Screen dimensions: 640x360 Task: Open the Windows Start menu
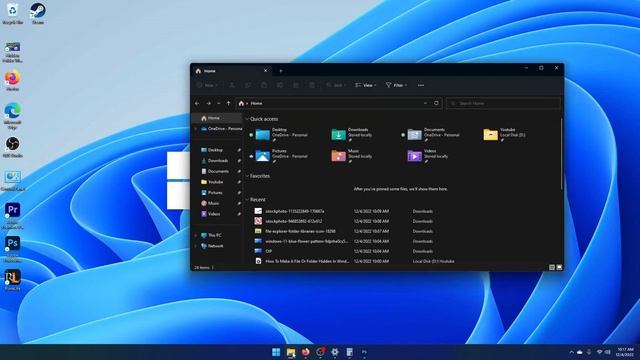276,352
